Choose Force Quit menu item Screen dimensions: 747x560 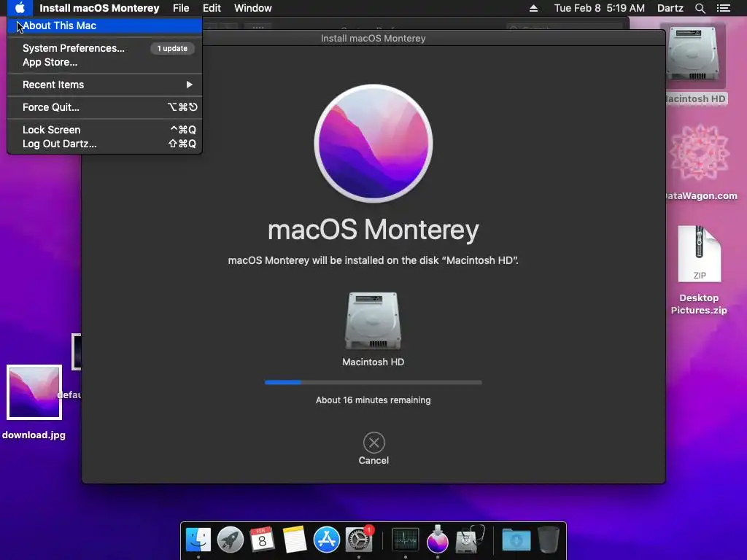click(x=104, y=107)
